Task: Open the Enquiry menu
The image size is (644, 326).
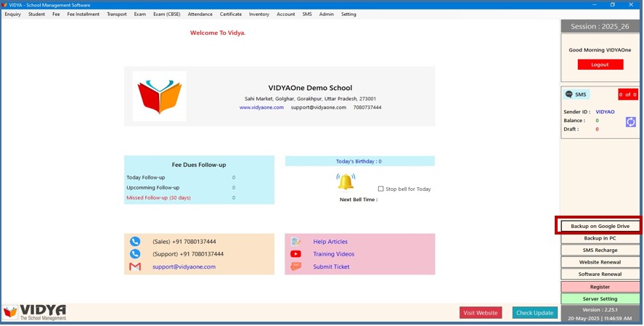Action: [13, 14]
